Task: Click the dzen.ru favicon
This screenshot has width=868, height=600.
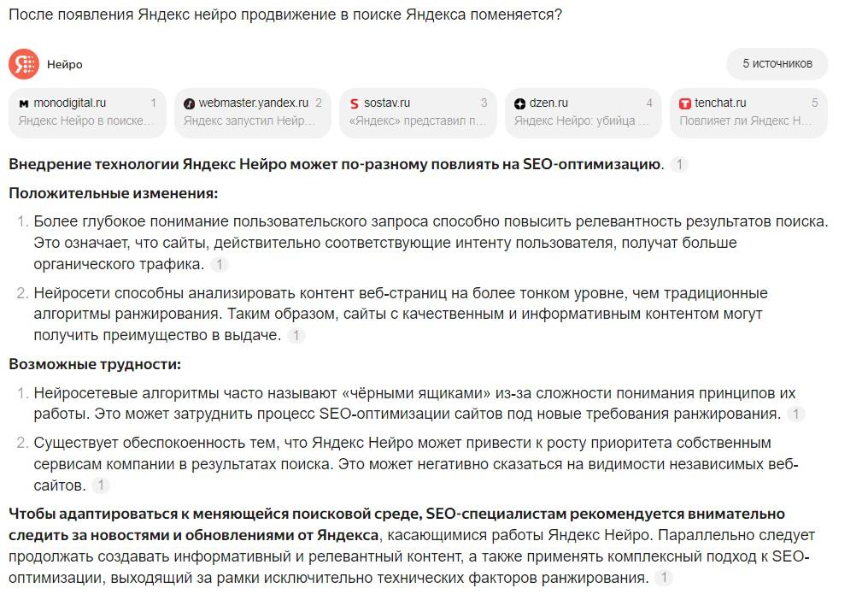Action: point(520,103)
